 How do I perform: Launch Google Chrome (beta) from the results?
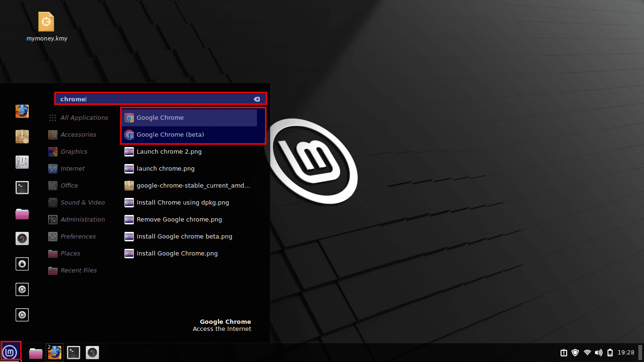point(189,135)
